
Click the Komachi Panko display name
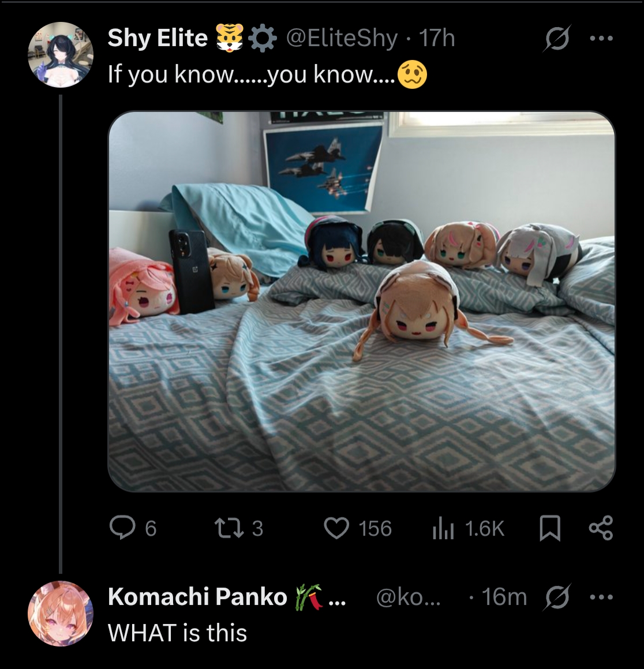click(x=197, y=596)
